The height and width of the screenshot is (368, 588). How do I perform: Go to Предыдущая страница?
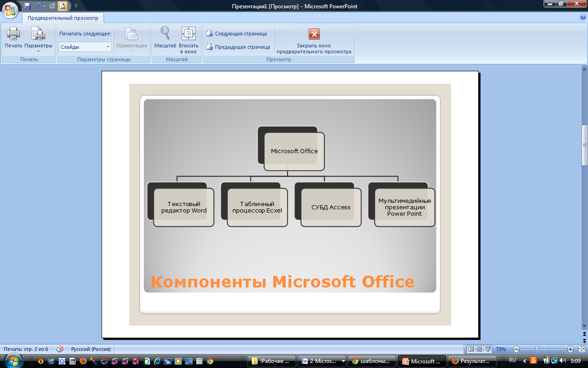(x=238, y=47)
